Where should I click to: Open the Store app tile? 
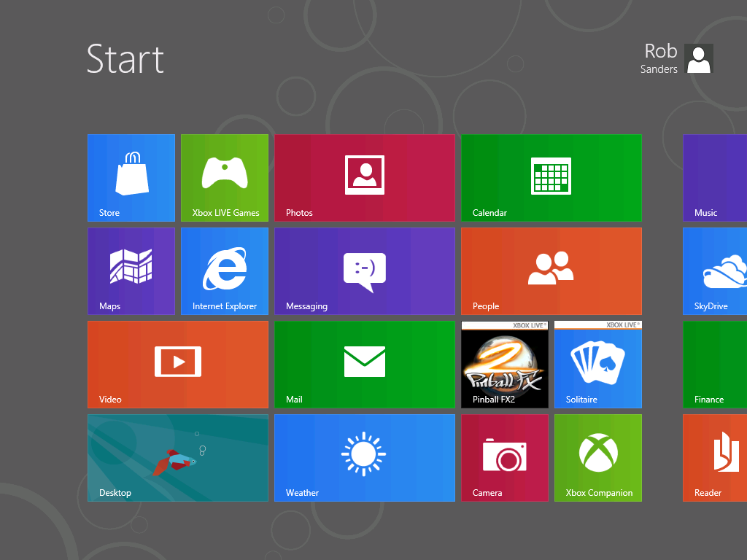131,177
